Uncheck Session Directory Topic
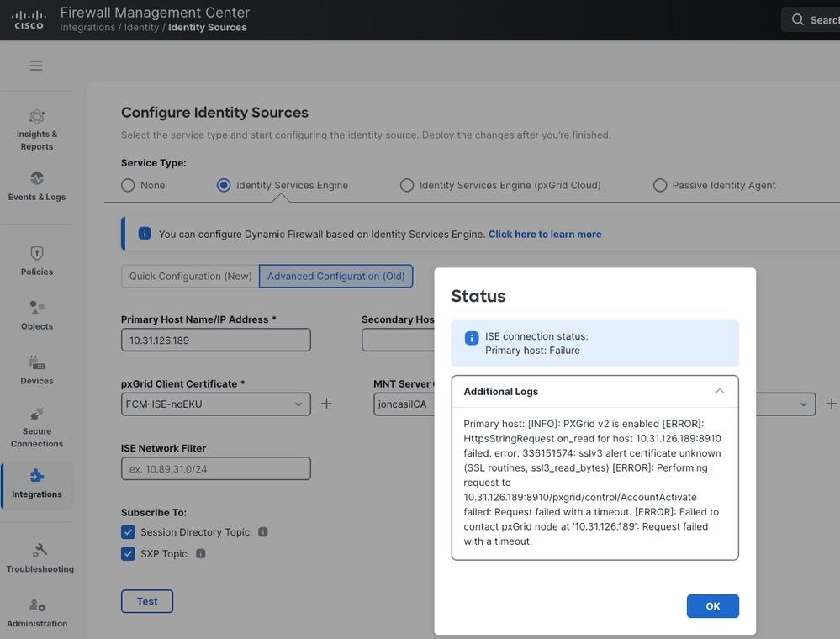 click(x=128, y=532)
